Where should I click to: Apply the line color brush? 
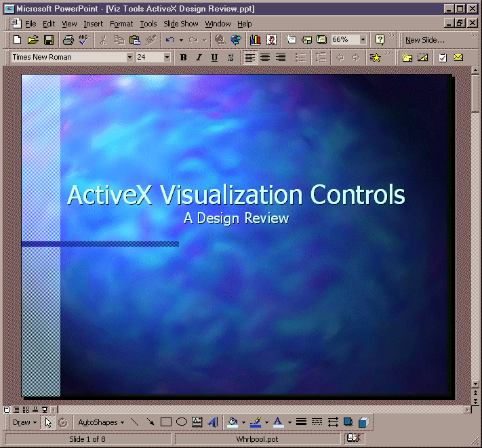coord(256,422)
